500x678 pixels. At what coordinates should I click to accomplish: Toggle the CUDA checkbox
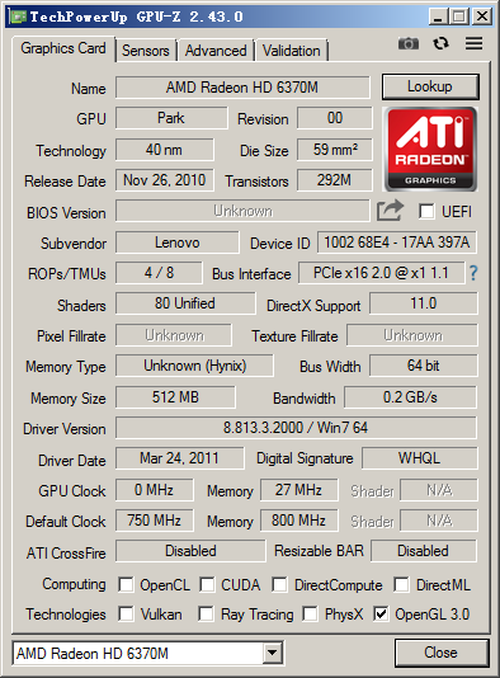pyautogui.click(x=207, y=584)
